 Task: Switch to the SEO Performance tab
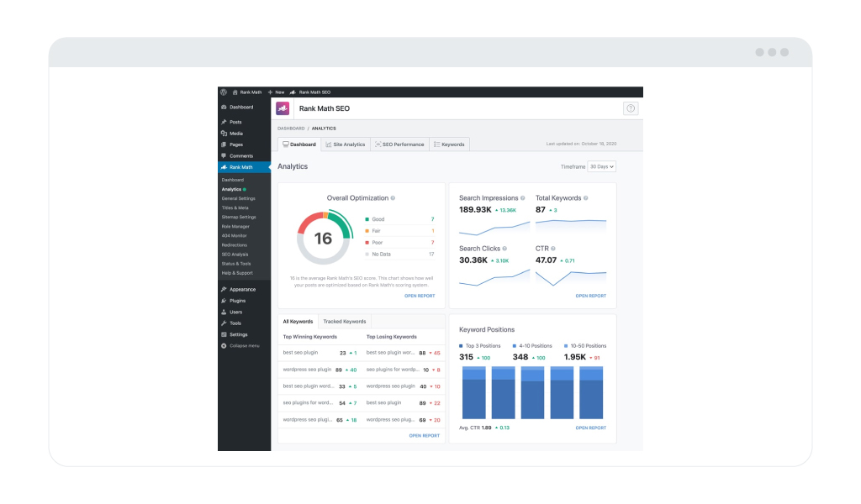point(399,144)
